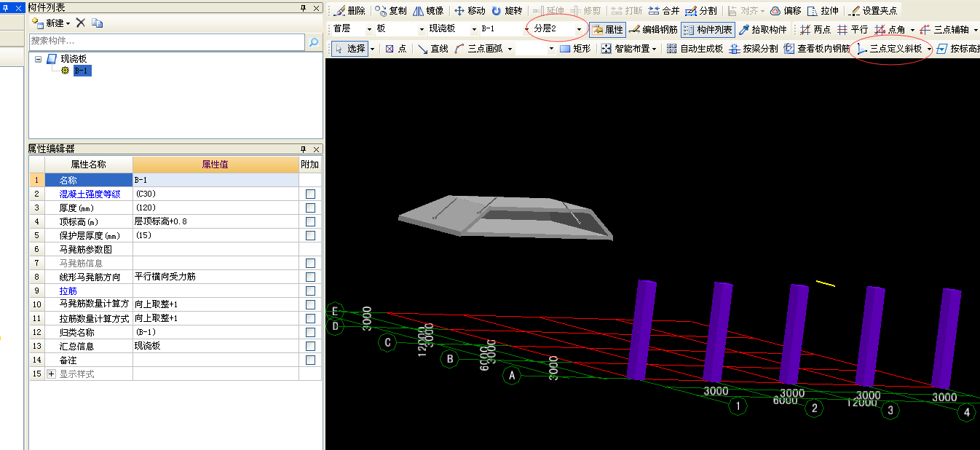This screenshot has width=980, height=450.
Task: Select the 点角 point-angle tool
Action: (890, 30)
